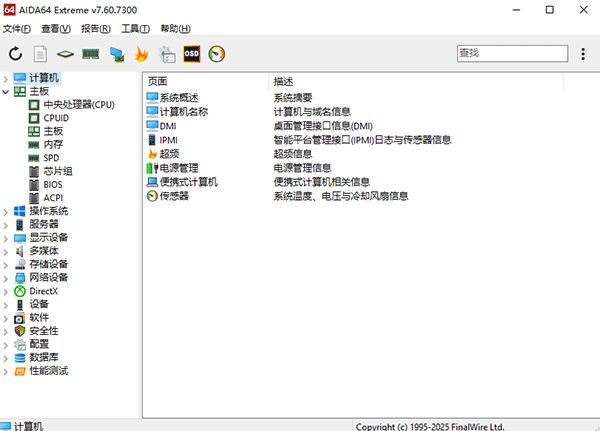Viewport: 600px width, 431px height.
Task: Click the orange icon beside 性能测试
Action: tap(20, 371)
